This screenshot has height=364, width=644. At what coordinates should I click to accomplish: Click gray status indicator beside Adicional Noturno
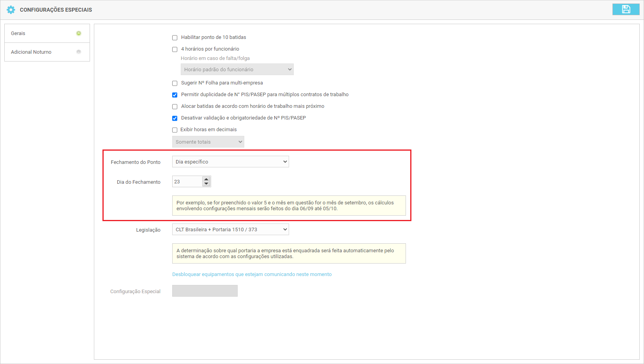[x=79, y=52]
